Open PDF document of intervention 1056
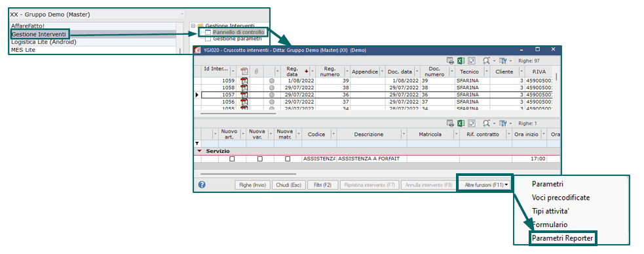This screenshot has width=644, height=254. pos(244,102)
